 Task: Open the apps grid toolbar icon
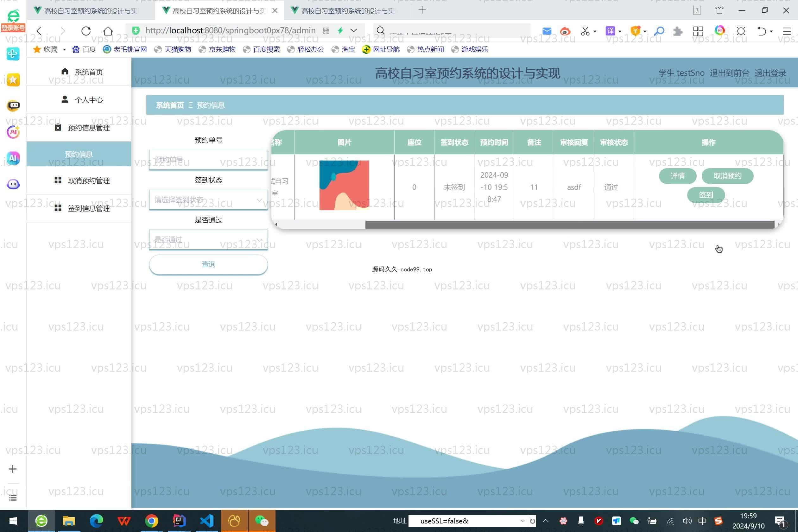pos(698,31)
